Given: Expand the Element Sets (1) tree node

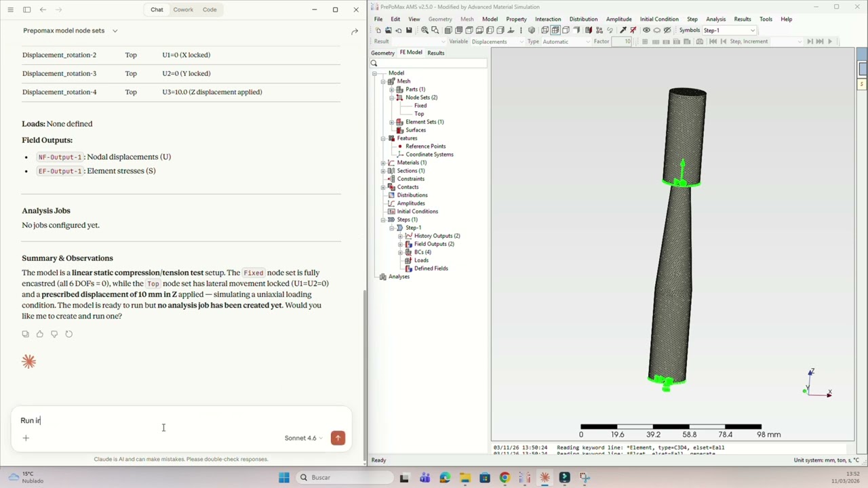Looking at the screenshot, I should tap(391, 122).
